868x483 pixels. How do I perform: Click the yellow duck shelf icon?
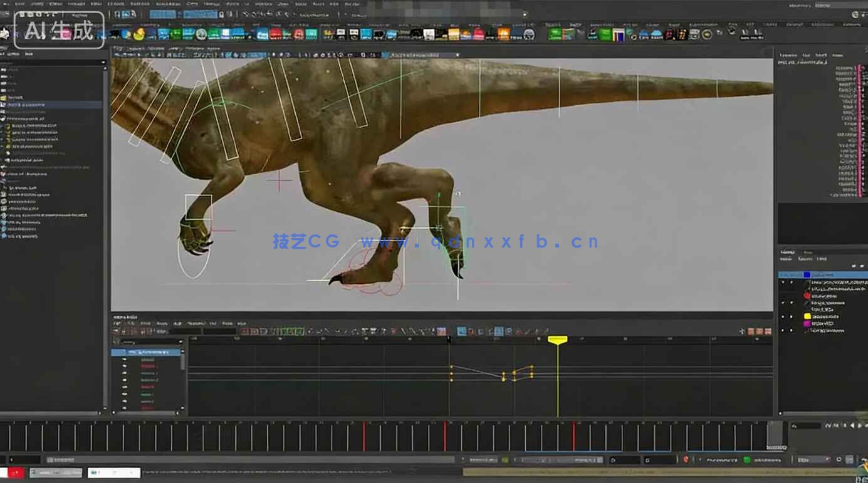pyautogui.click(x=139, y=34)
